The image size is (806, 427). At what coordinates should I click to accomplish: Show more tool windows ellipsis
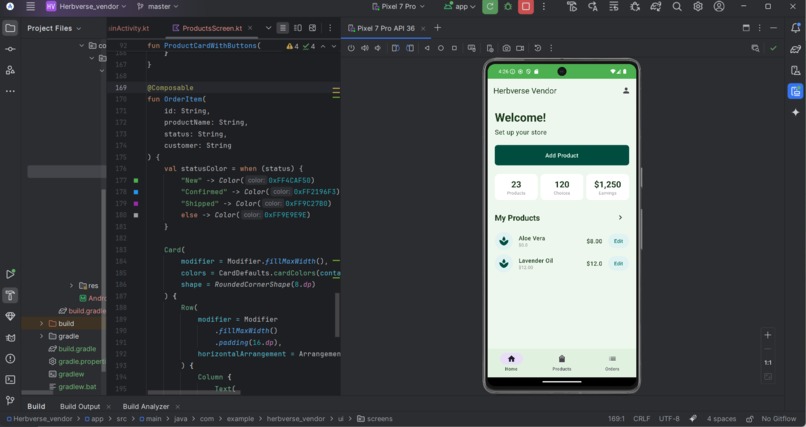10,91
